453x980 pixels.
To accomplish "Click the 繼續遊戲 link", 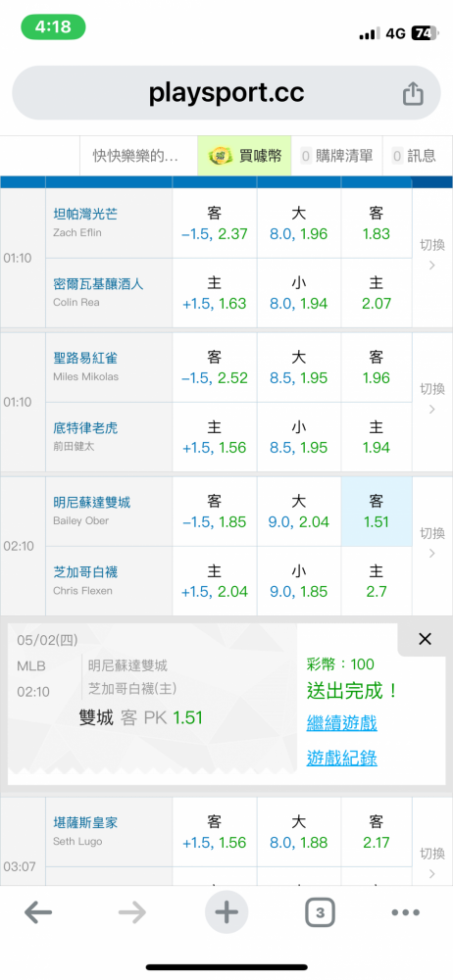I will [x=341, y=723].
